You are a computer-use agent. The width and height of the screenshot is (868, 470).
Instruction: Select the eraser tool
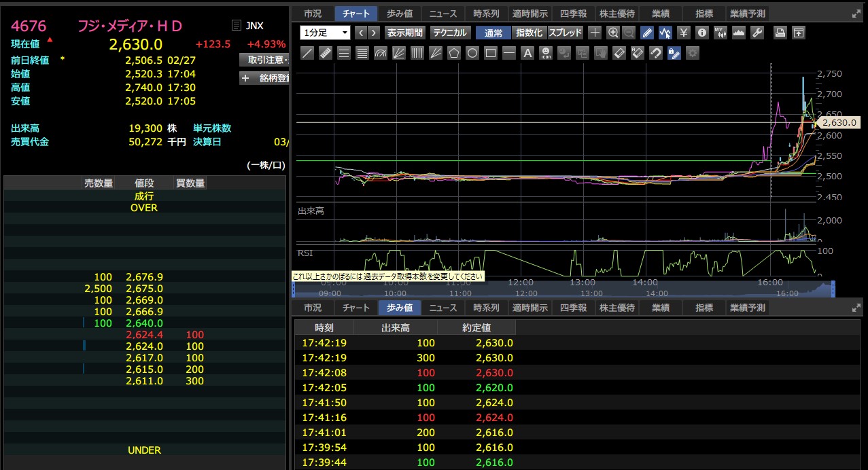[619, 53]
